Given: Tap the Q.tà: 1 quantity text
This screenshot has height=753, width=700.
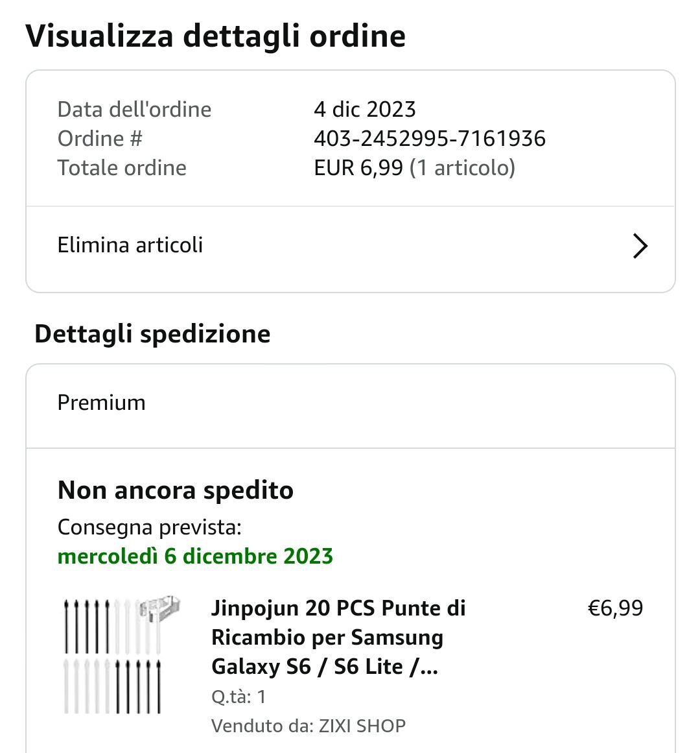Looking at the screenshot, I should pyautogui.click(x=239, y=697).
